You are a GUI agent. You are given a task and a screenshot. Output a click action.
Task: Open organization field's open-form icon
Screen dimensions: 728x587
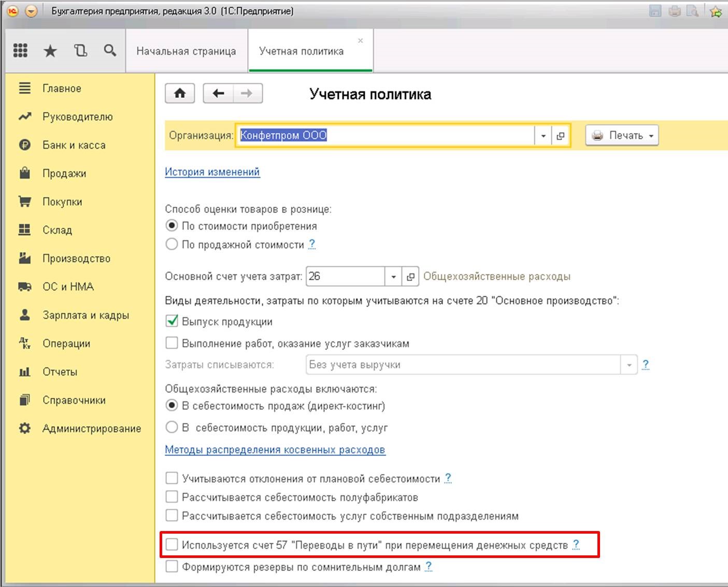click(x=560, y=136)
